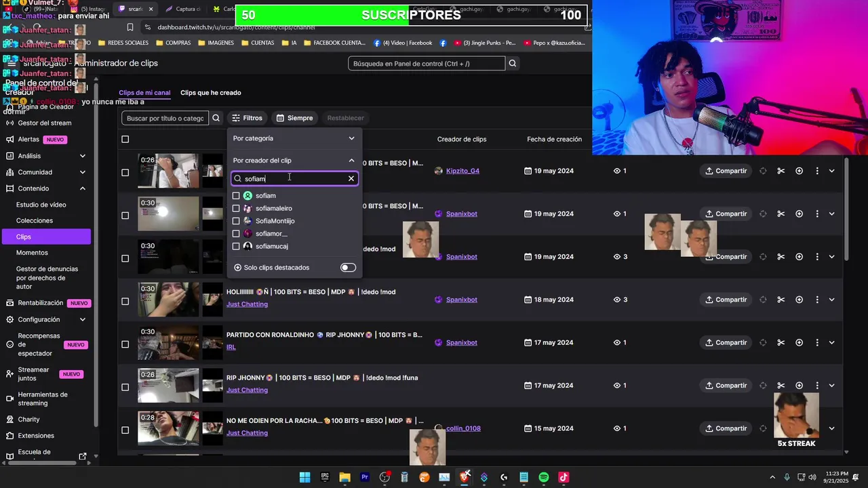Toggle Solo clips destacados switch

348,268
